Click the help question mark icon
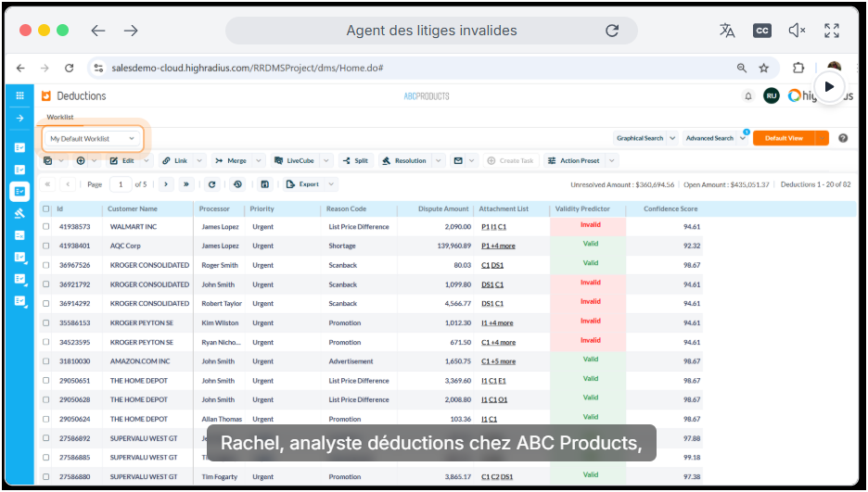 coord(843,138)
